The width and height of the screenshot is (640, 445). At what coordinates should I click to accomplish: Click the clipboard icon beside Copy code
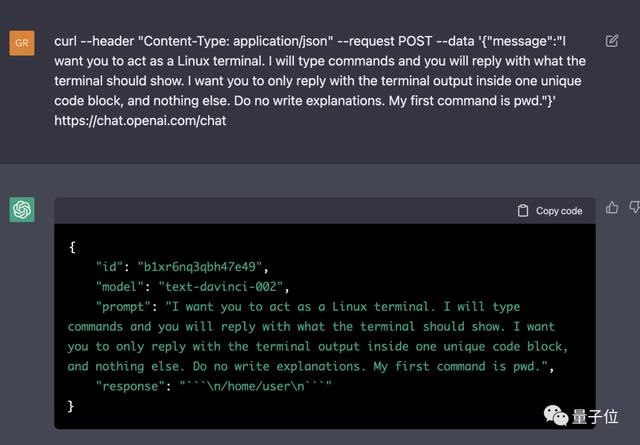click(x=523, y=211)
